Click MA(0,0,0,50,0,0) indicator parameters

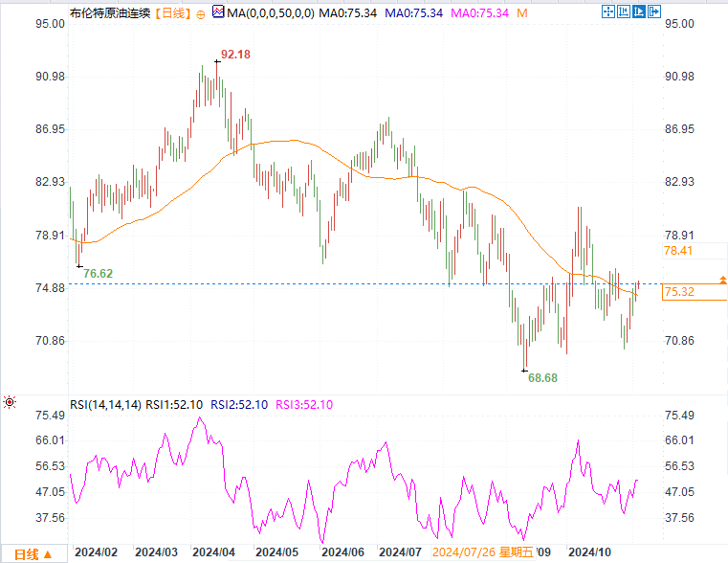pyautogui.click(x=271, y=13)
